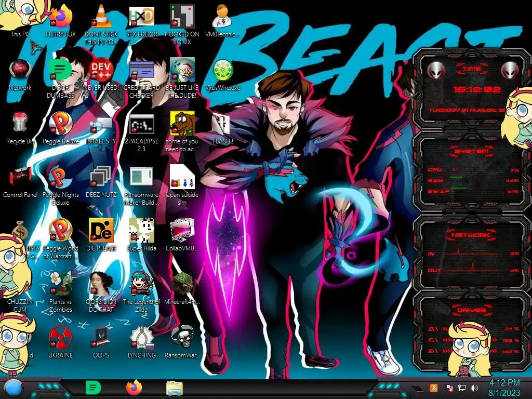Launch Peggle World of Warcraft shortcut
This screenshot has width=532, height=399.
pyautogui.click(x=61, y=231)
